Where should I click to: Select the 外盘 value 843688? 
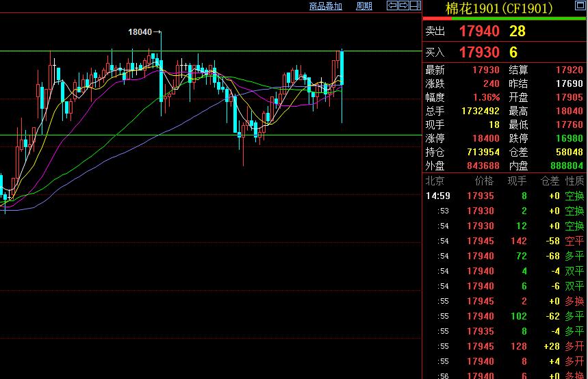[x=483, y=166]
